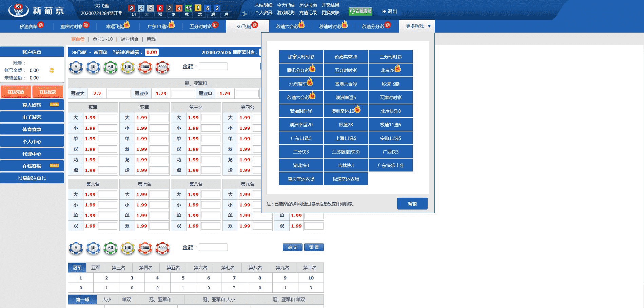Choose 北京快乐8 from more games panel

tap(390, 111)
